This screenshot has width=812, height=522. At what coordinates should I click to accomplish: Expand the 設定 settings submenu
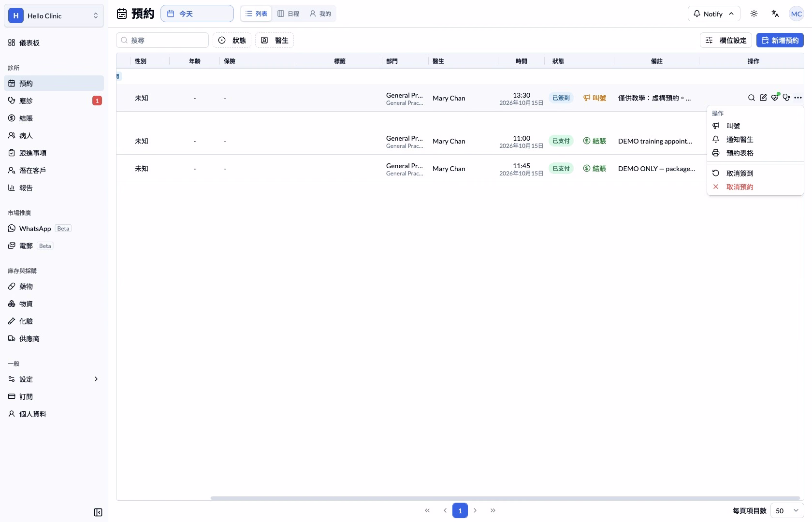point(54,379)
